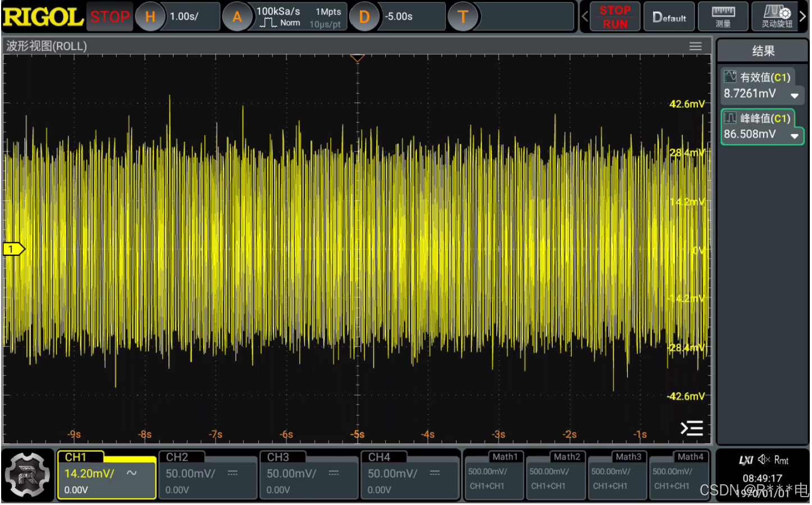Open the list icon in waveform corner
This screenshot has height=505, width=812.
coord(692,429)
